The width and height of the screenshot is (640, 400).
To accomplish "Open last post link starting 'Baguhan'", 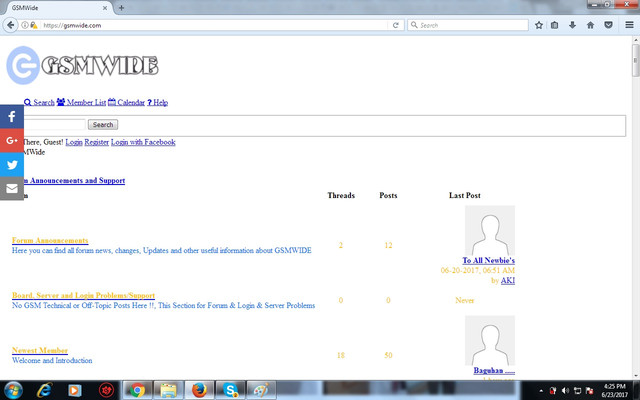I will click(x=494, y=370).
